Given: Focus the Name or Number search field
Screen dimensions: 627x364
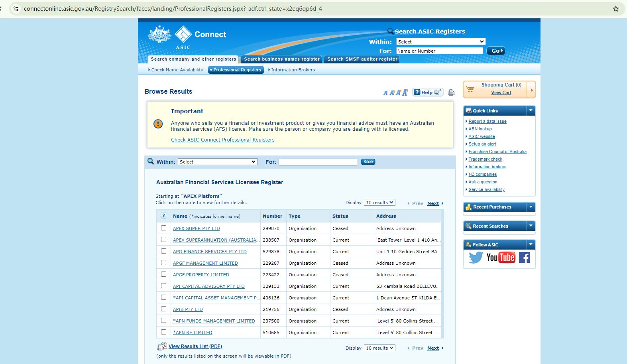Looking at the screenshot, I should tap(439, 51).
